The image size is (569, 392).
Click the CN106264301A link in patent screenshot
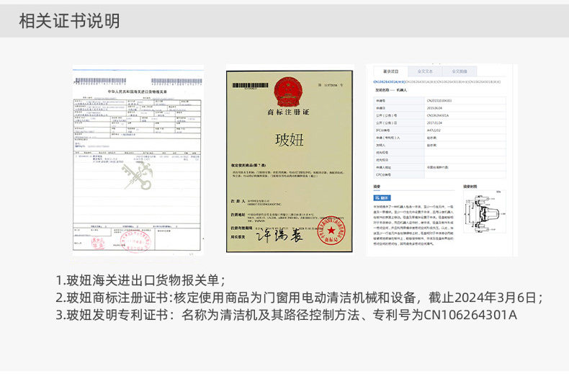coord(389,82)
